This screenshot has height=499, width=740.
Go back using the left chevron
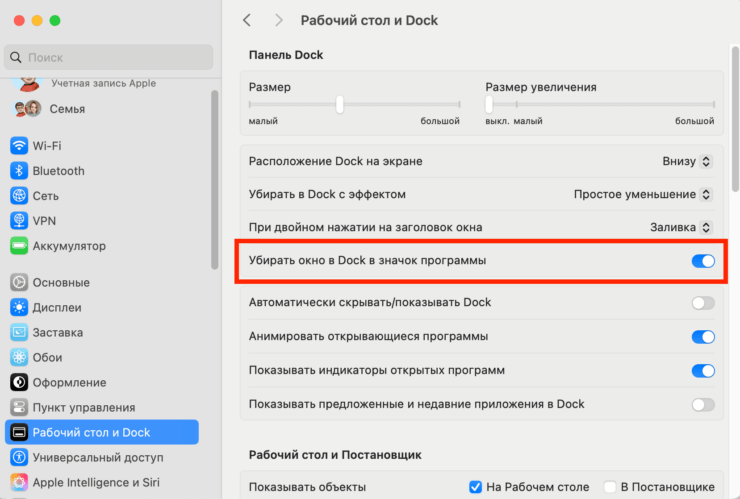point(248,20)
